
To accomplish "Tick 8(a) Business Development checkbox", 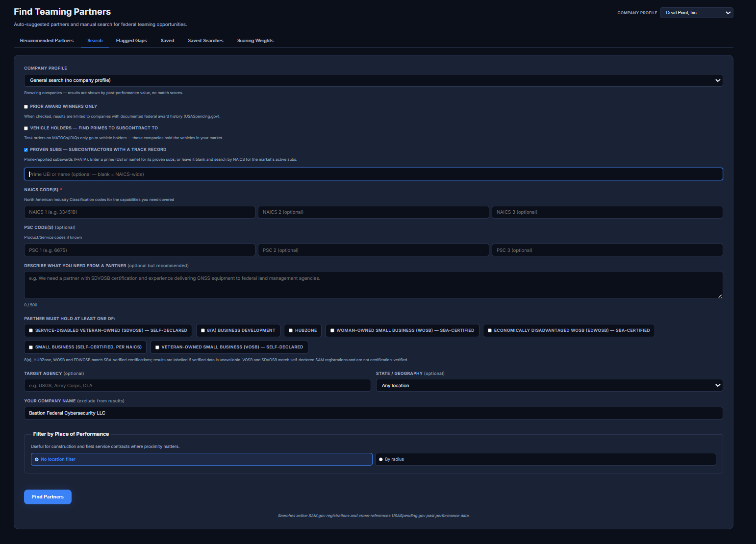I will click(203, 331).
